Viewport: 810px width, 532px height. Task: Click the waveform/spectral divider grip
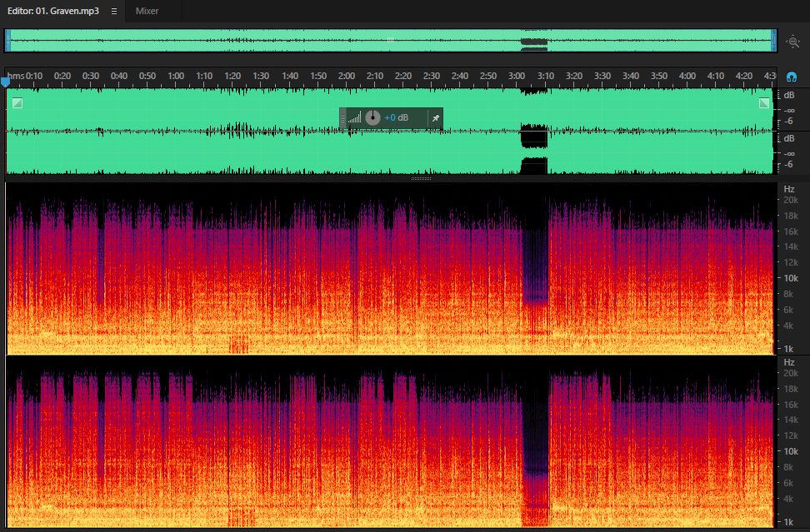[x=421, y=178]
